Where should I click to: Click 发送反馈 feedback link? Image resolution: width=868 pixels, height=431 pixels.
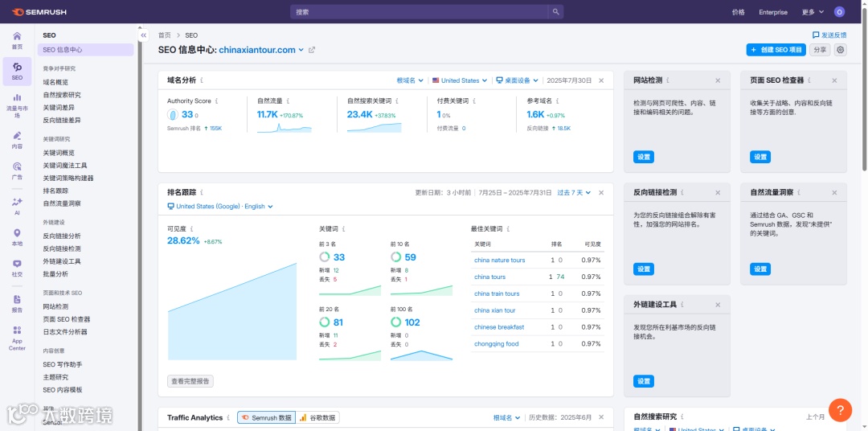pyautogui.click(x=829, y=35)
